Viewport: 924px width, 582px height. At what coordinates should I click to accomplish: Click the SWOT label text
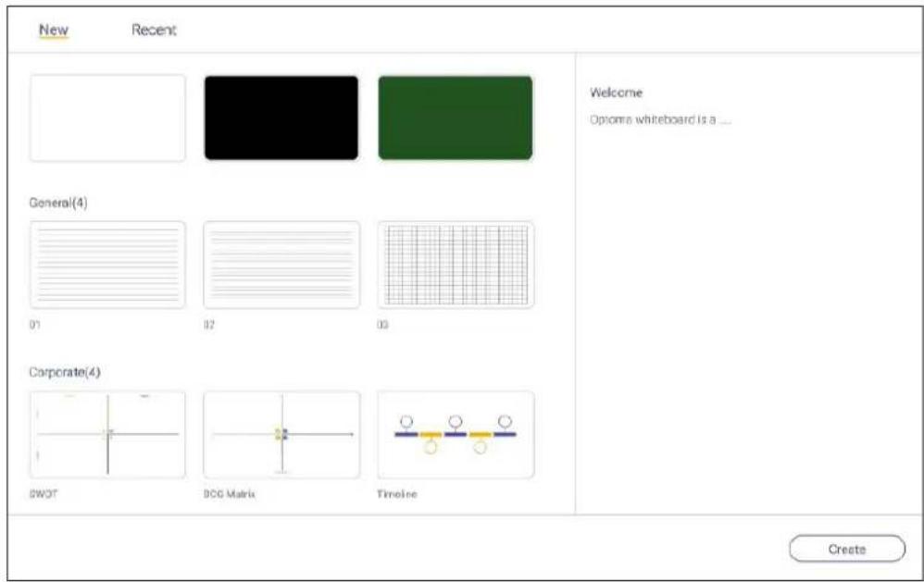[44, 494]
